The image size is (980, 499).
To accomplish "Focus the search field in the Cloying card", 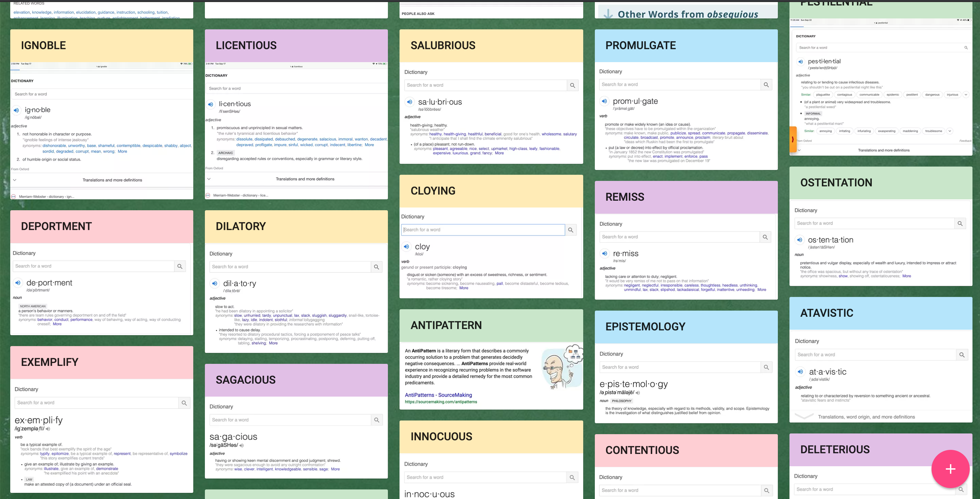I will [483, 230].
